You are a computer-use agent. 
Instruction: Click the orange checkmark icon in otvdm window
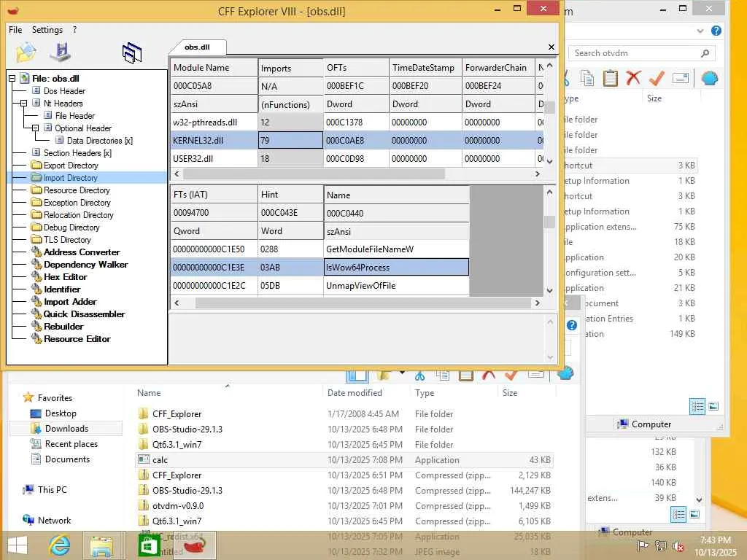pyautogui.click(x=657, y=78)
